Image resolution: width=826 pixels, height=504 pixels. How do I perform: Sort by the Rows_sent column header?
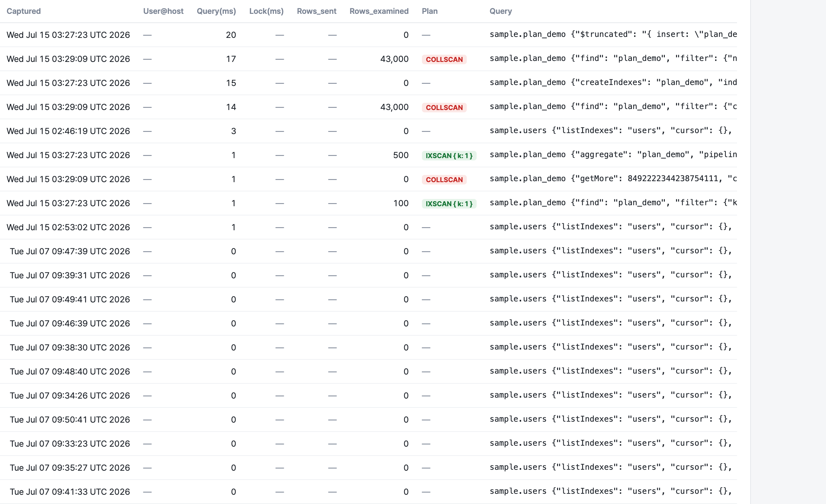pos(316,11)
